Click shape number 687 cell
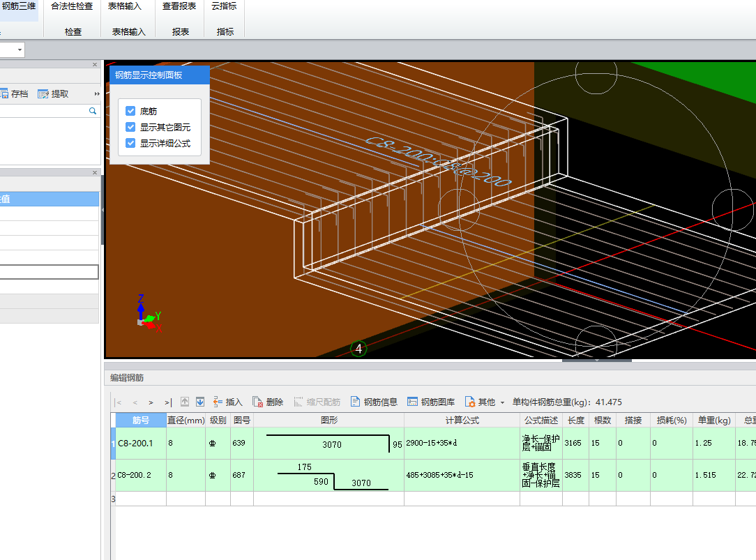 (242, 475)
